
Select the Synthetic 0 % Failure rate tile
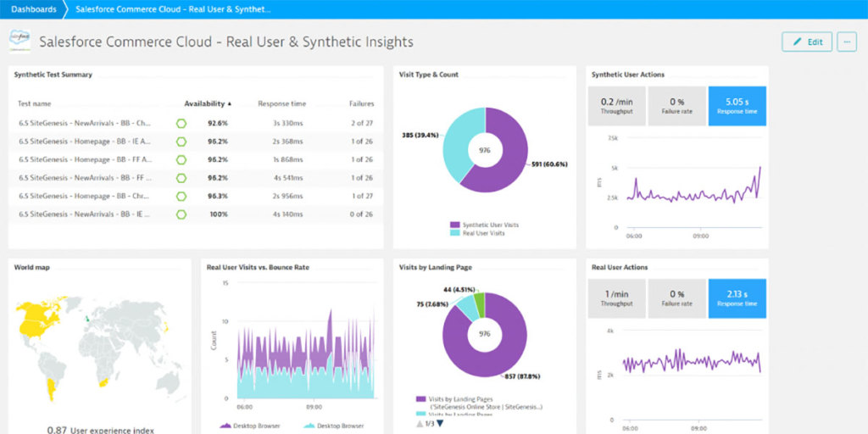(x=676, y=106)
